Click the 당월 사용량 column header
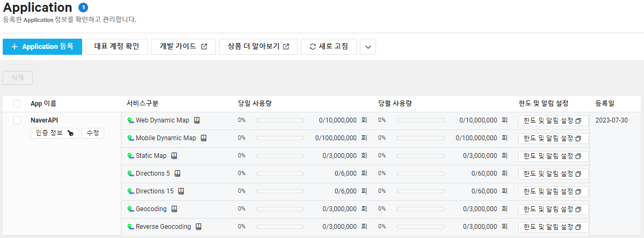Image resolution: width=644 pixels, height=238 pixels. [395, 104]
